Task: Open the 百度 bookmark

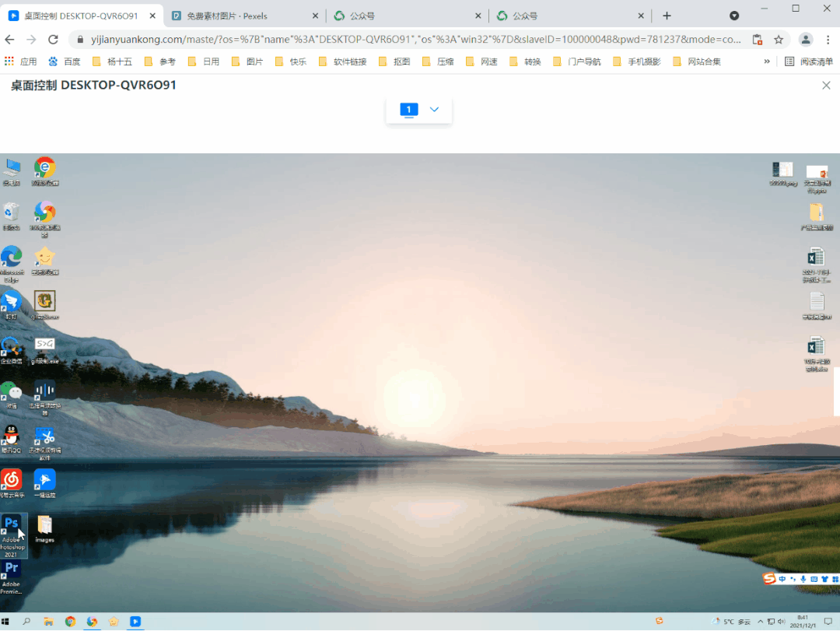Action: click(x=65, y=61)
